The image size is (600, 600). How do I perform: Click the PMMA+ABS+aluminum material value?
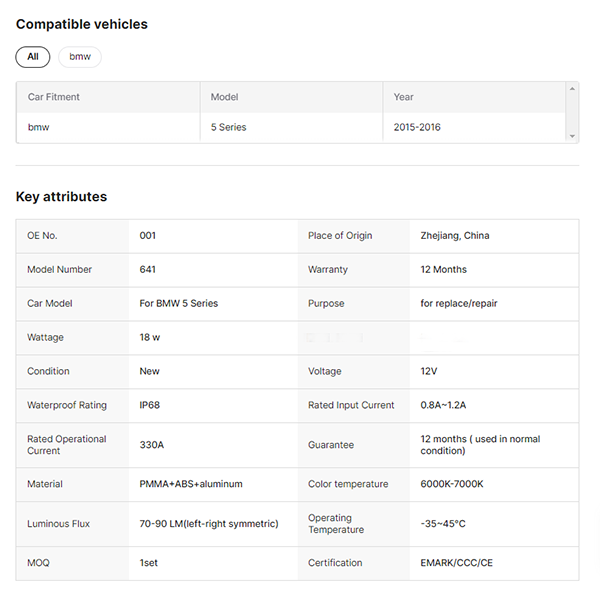point(191,484)
